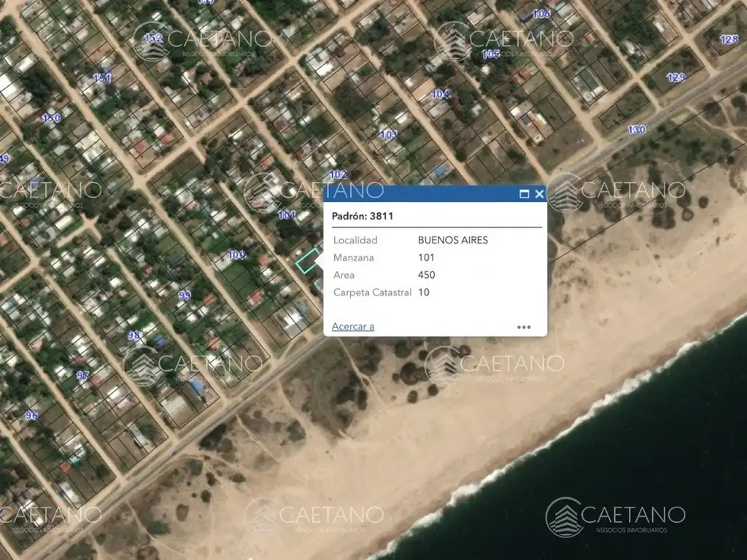Click manzana number 99 label
The image size is (747, 560).
click(185, 295)
